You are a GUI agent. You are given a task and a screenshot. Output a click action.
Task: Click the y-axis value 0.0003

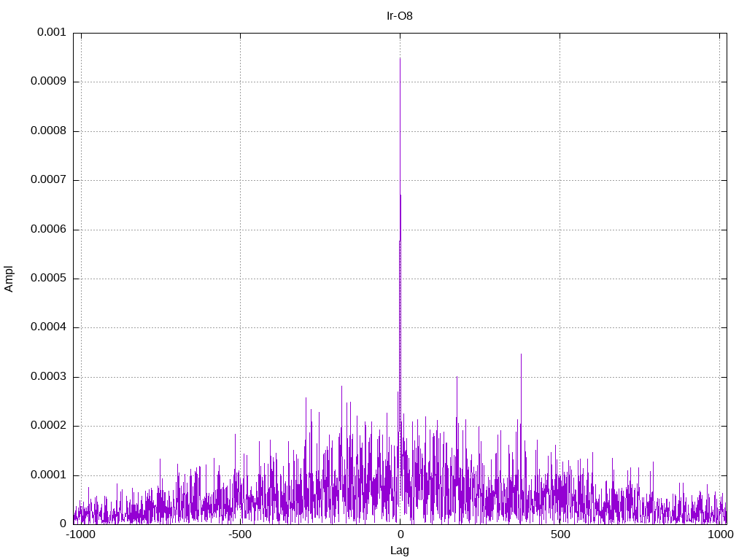pos(48,377)
